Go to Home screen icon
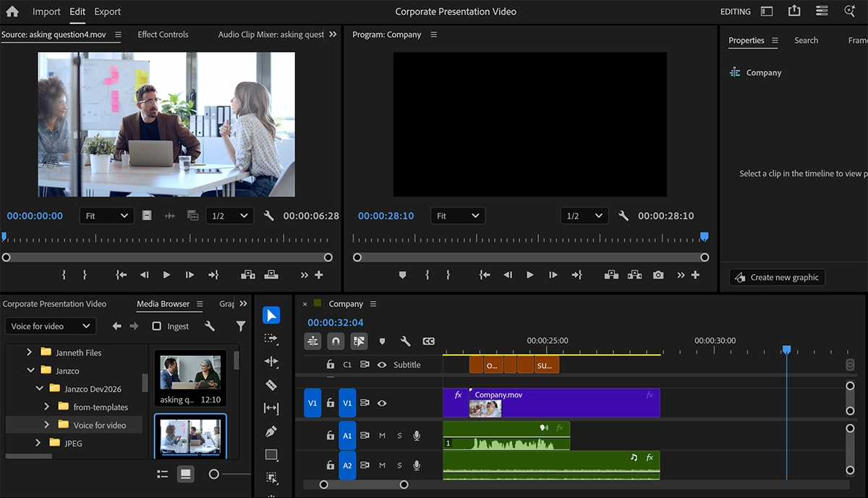Screen dimensions: 868x498 click(x=12, y=12)
